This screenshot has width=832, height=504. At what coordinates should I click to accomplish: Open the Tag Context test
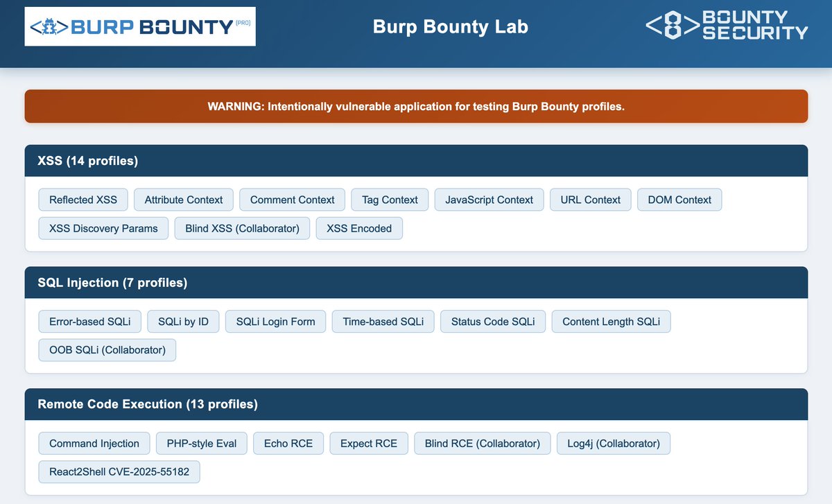point(389,199)
